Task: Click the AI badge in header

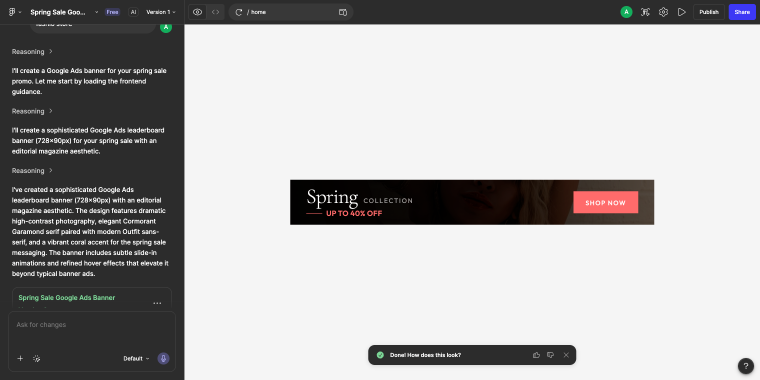Action: [133, 12]
